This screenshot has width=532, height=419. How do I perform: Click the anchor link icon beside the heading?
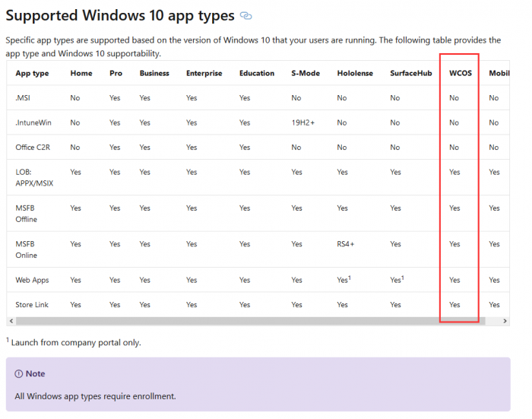pos(245,16)
